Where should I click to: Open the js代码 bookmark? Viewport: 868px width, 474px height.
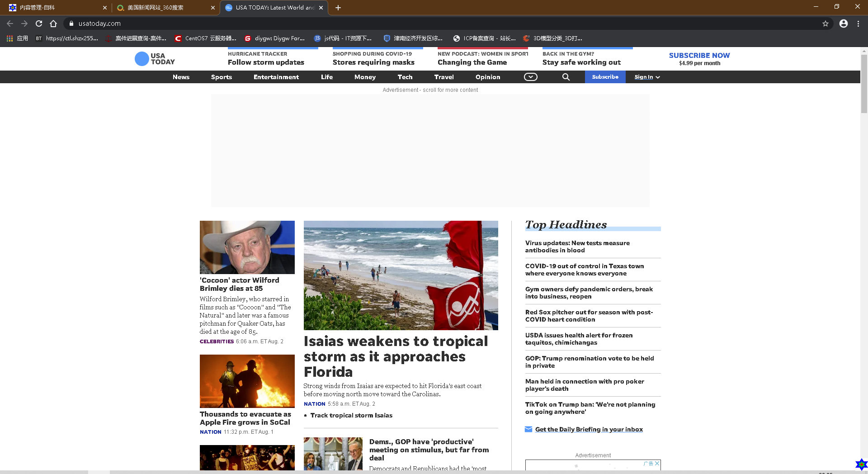(343, 38)
